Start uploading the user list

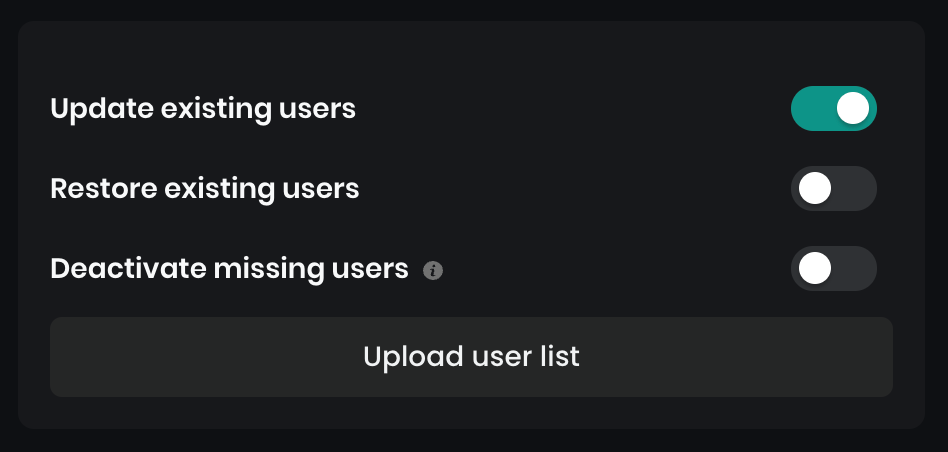(x=471, y=357)
